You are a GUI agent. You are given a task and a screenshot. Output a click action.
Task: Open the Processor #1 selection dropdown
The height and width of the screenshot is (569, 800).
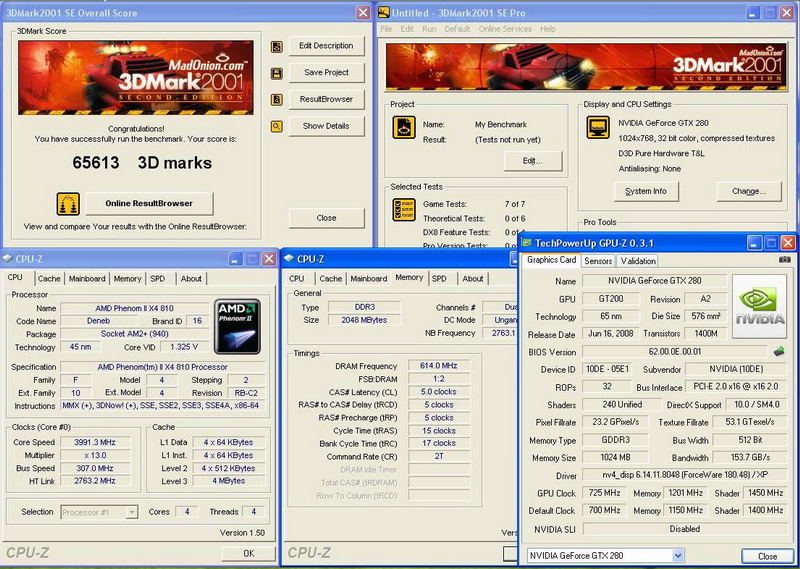tap(132, 512)
